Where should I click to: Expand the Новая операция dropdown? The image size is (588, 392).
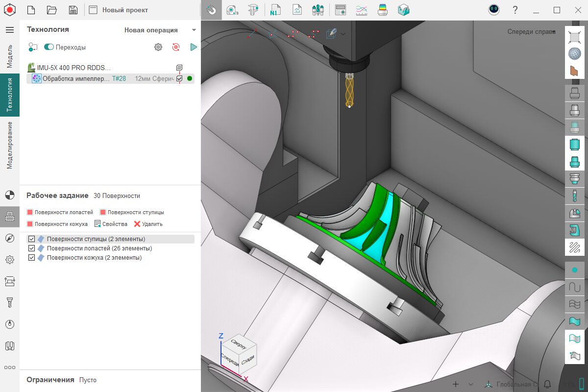194,30
